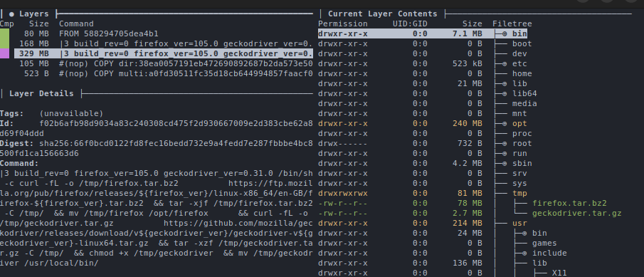Select the usr directory in the filetree
The width and height of the screenshot is (644, 277).
click(x=519, y=224)
